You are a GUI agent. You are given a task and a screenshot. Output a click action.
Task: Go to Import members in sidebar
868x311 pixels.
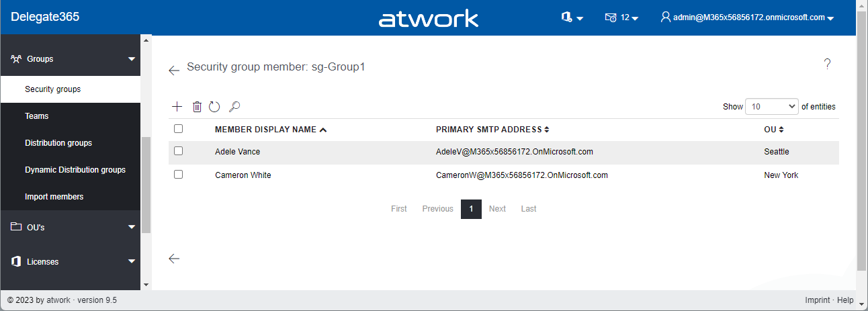point(54,197)
